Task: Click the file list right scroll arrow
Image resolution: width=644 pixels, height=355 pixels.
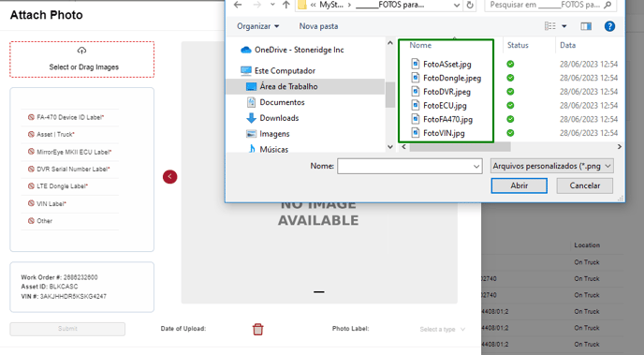Action: point(620,147)
